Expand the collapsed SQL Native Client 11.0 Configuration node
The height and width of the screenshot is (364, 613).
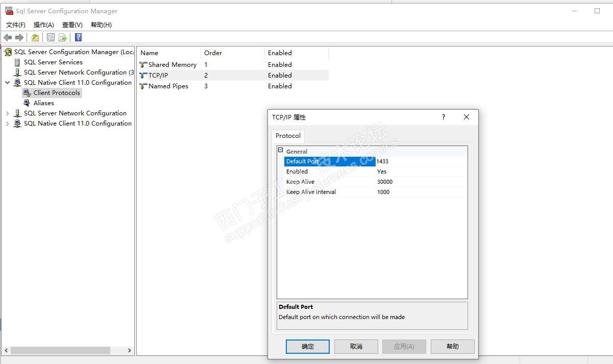(x=8, y=124)
